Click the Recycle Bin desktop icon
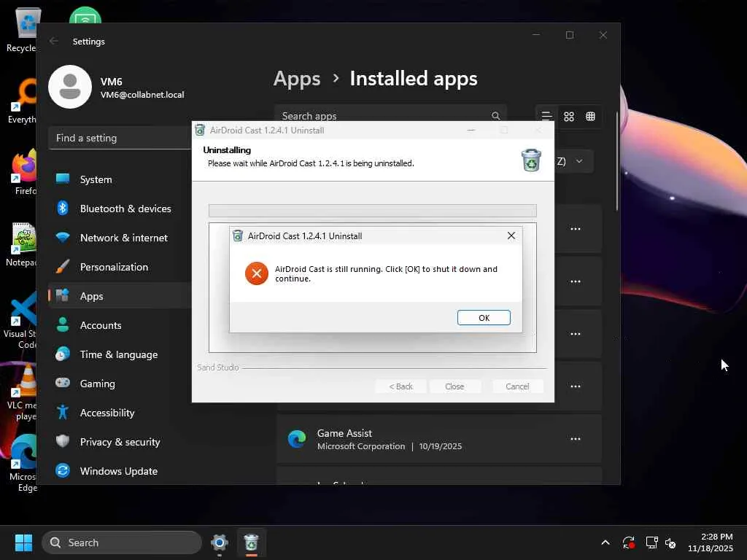 (23, 31)
